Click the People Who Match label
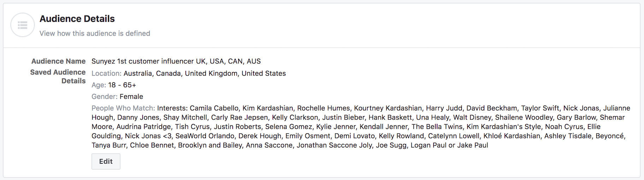Viewport: 644px width, 180px height. 123,108
